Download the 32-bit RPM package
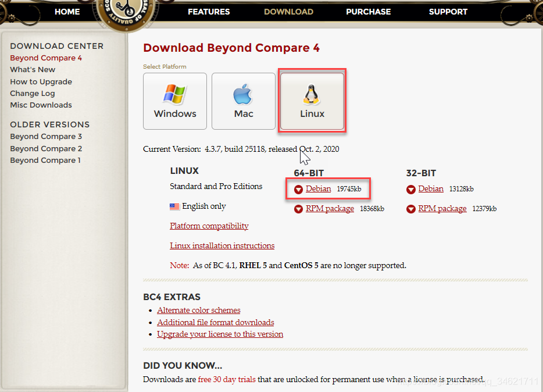This screenshot has height=392, width=543. tap(442, 208)
